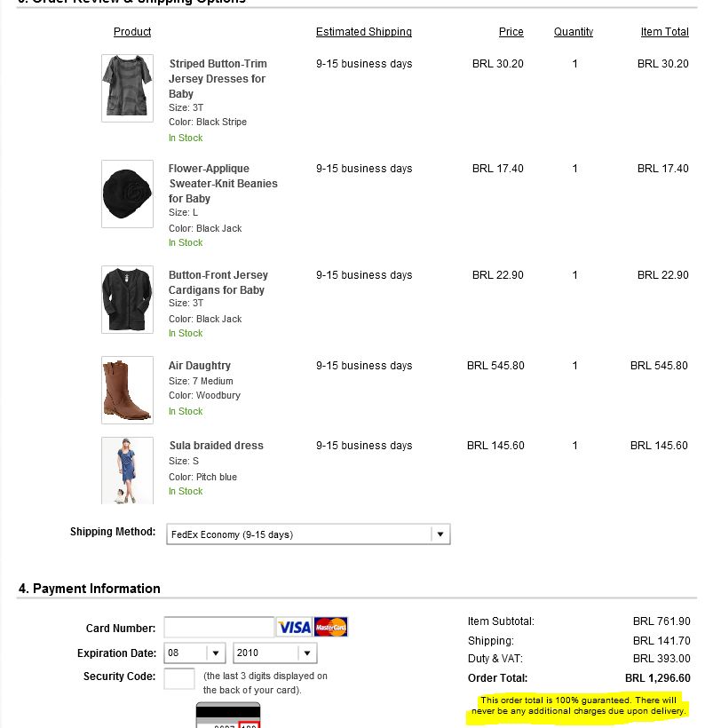
Task: Open the Button-Front Jersey Cardigan thumbnail
Action: tap(126, 299)
